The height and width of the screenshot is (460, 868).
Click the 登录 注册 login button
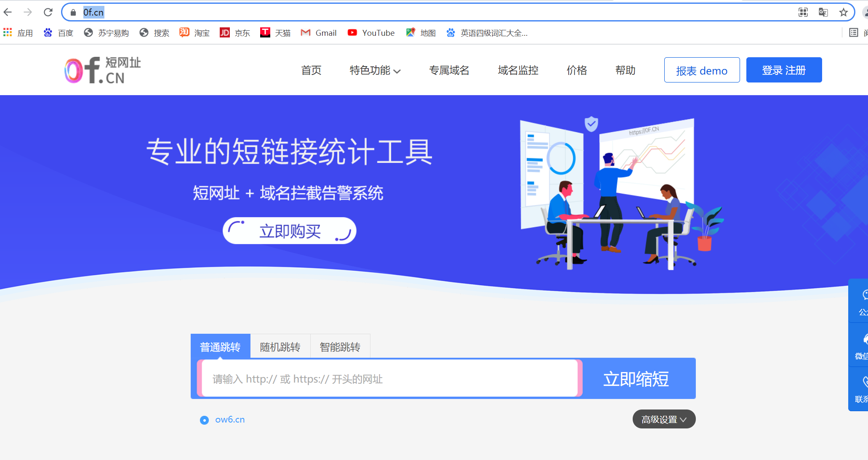tap(784, 70)
